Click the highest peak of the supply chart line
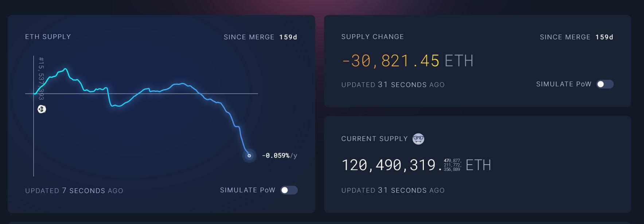The image size is (644, 224). (x=65, y=68)
